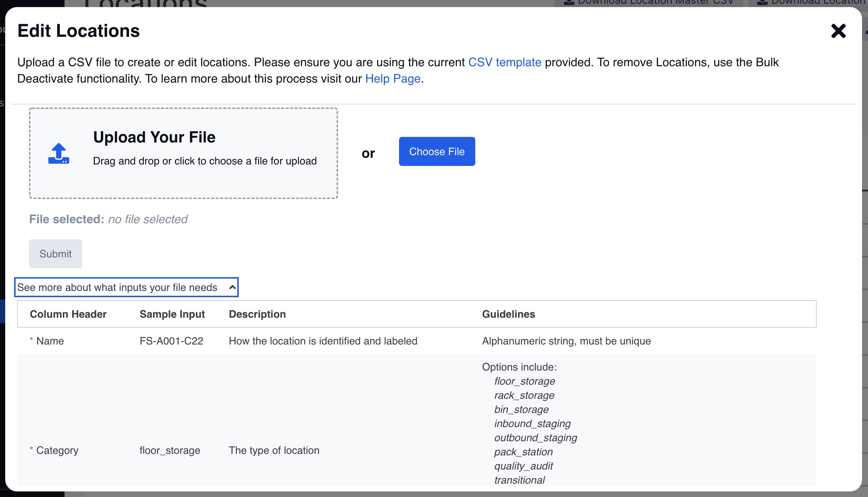Click 'no file selected' status text

coord(148,219)
